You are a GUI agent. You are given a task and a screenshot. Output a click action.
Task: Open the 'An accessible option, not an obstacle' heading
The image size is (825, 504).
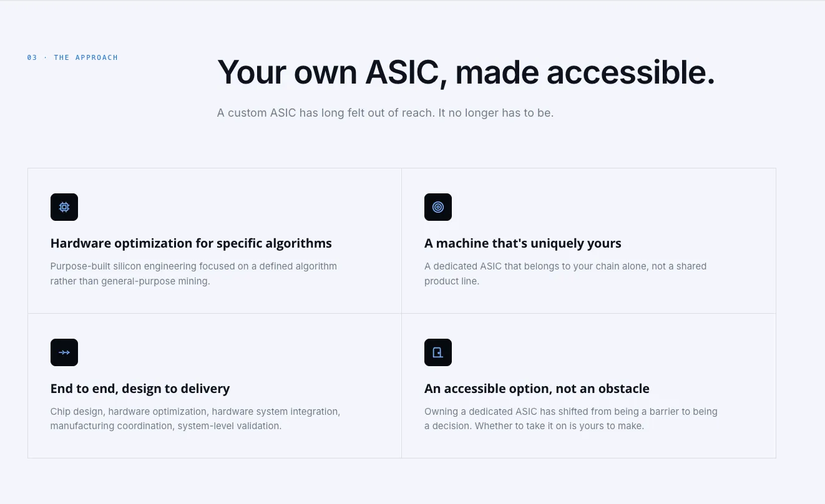(x=537, y=389)
